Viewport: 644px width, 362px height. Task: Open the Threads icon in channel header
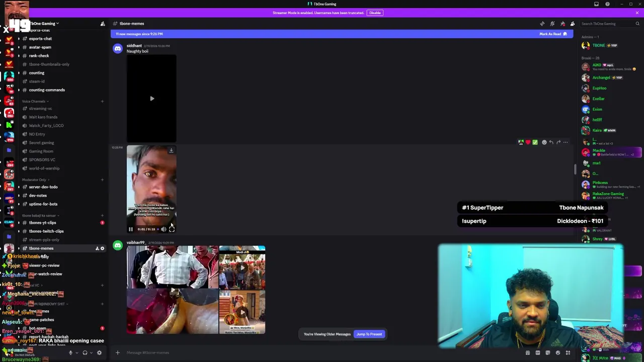coord(542,24)
